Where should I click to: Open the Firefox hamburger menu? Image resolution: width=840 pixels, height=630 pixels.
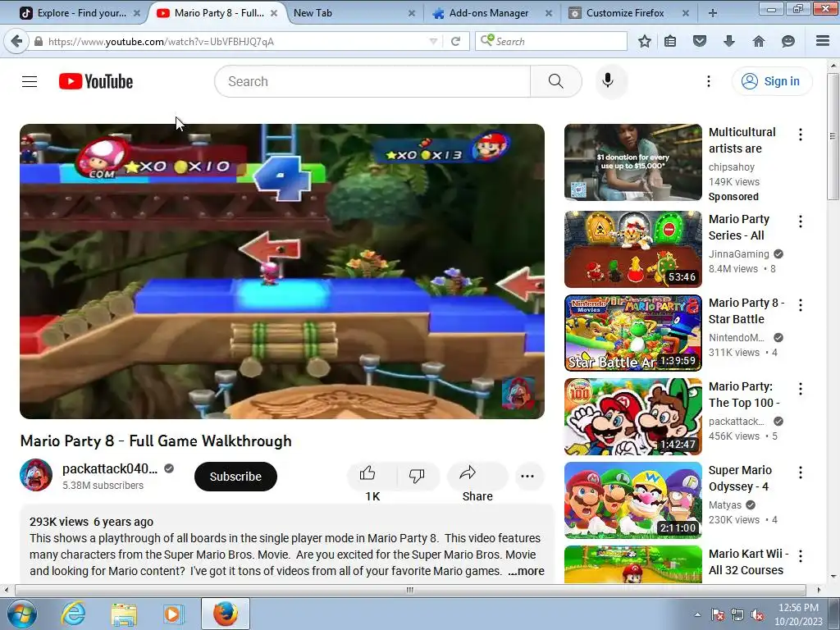pyautogui.click(x=823, y=41)
